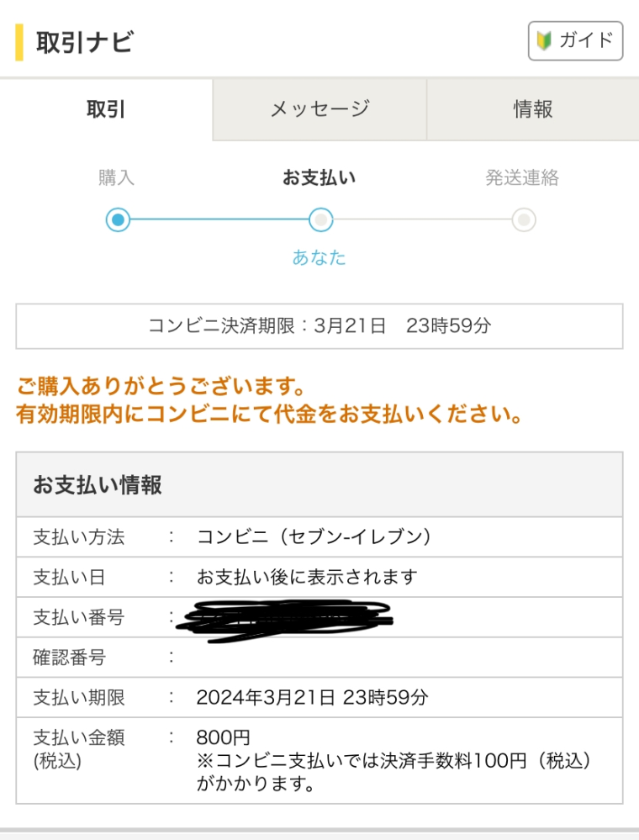Click the お支払い step circle
The height and width of the screenshot is (840, 639).
point(321,219)
